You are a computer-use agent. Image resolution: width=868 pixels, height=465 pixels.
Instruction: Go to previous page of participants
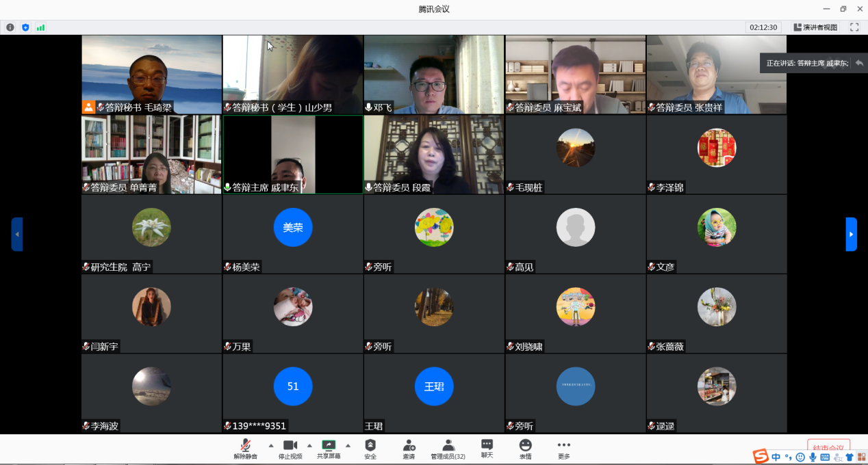[17, 234]
